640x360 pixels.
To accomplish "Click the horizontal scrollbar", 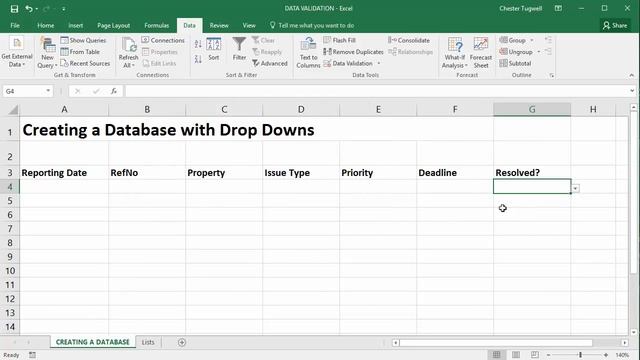I will tap(496, 342).
